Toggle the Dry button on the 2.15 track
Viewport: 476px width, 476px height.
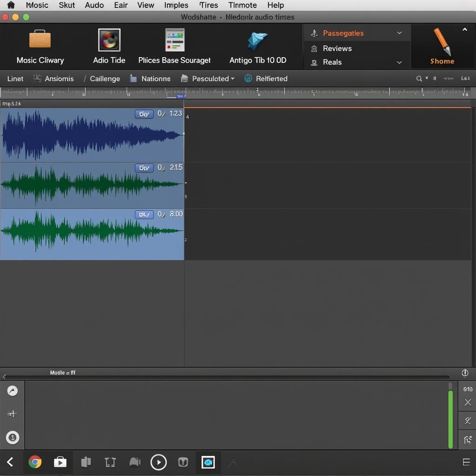144,168
